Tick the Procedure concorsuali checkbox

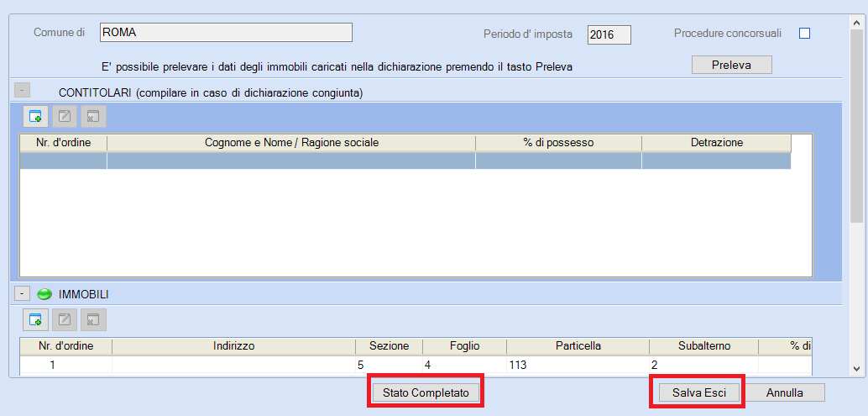coord(804,34)
